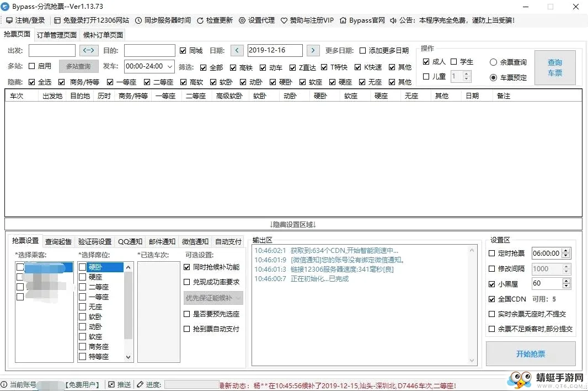
Task: Toggle the 高铁 filter checkbox
Action: tap(233, 67)
